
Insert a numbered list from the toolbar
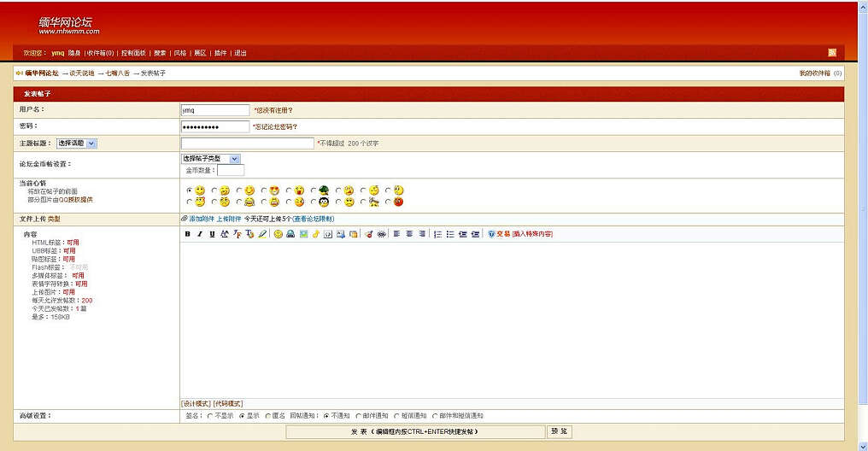(437, 234)
